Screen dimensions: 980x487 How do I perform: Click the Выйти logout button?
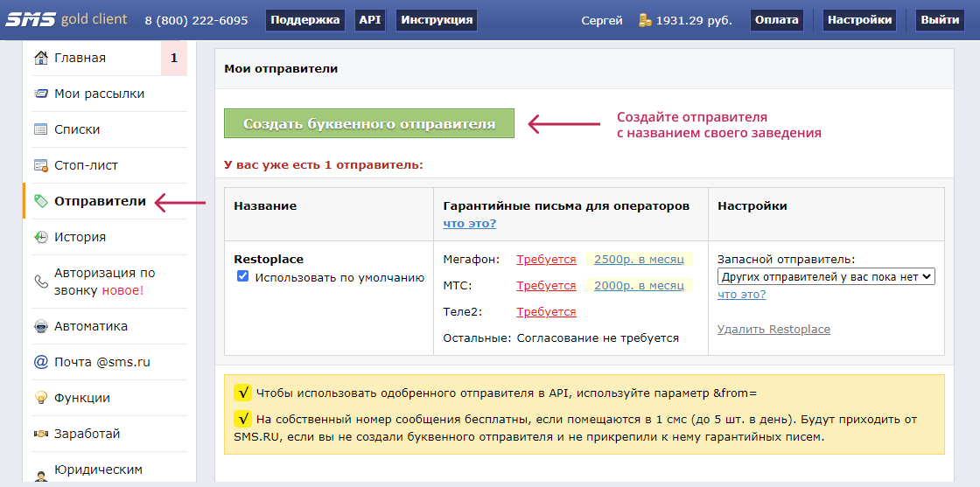pos(940,20)
